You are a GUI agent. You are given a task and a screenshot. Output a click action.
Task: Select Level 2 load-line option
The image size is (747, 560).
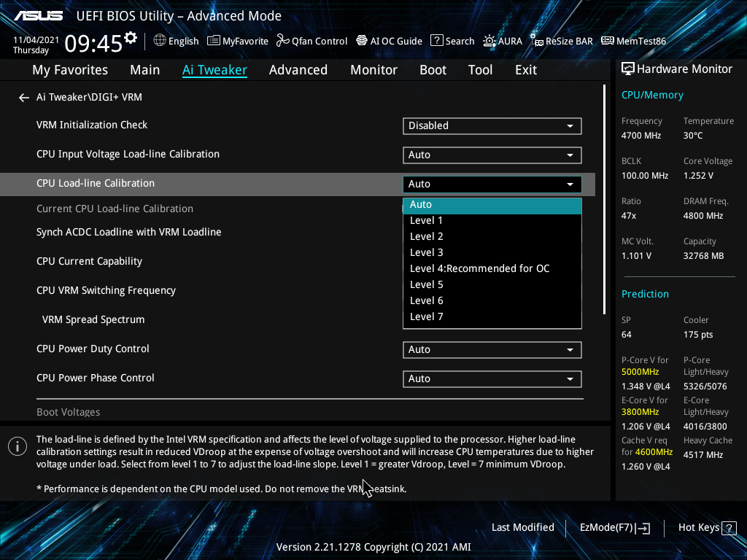pyautogui.click(x=492, y=237)
